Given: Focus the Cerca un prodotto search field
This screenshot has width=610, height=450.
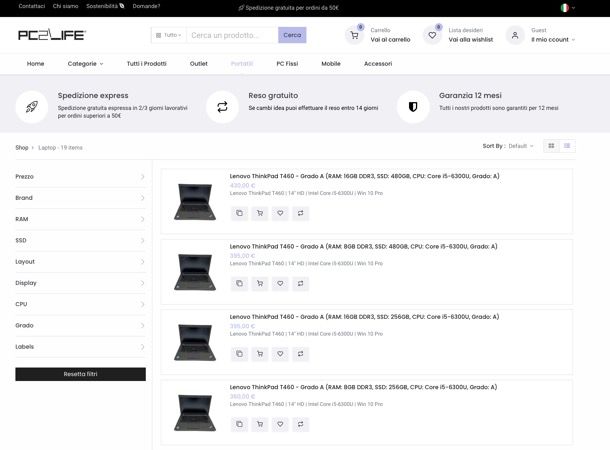Looking at the screenshot, I should [x=232, y=35].
